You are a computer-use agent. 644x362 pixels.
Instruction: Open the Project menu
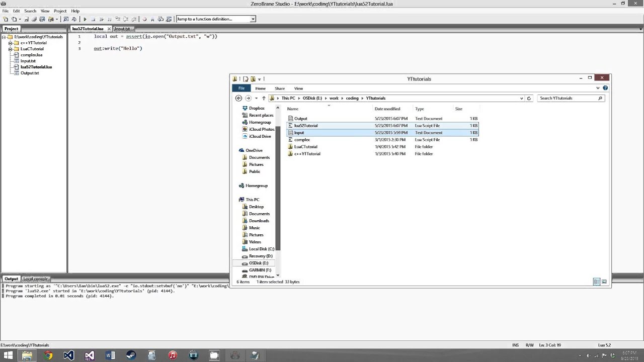coord(60,11)
